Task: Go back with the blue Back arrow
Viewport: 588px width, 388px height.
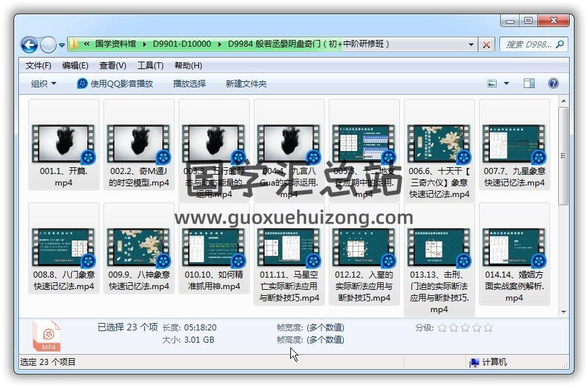Action: click(29, 45)
